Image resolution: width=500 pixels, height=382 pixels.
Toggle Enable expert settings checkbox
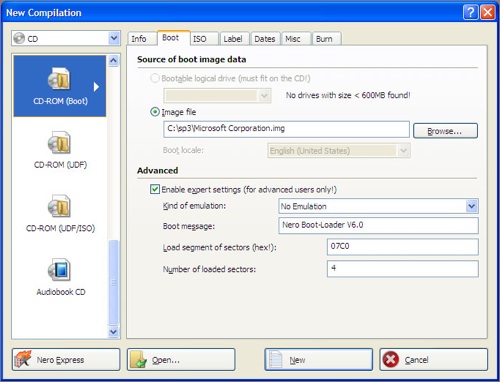(155, 189)
